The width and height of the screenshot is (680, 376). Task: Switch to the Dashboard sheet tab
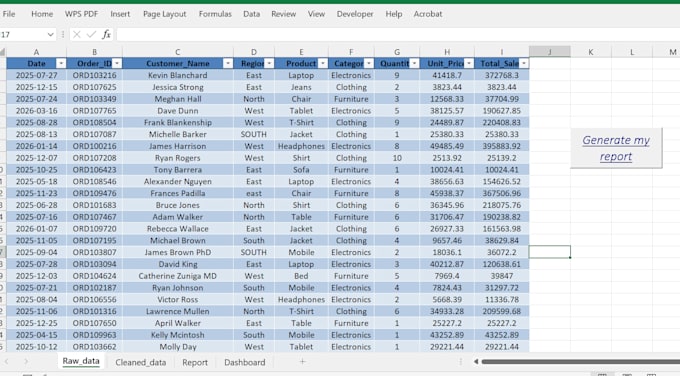(x=245, y=362)
